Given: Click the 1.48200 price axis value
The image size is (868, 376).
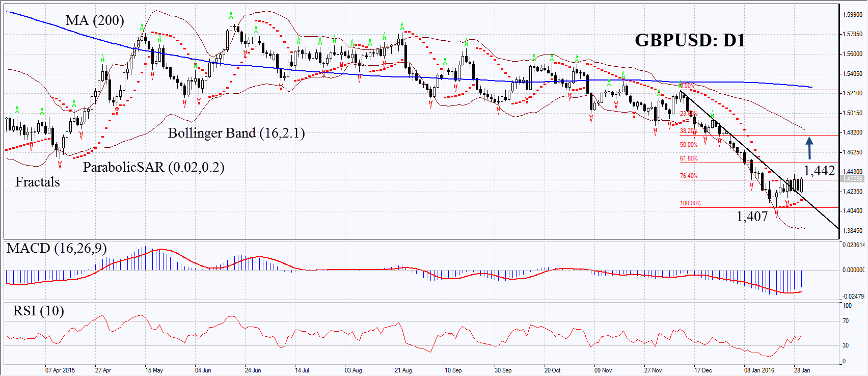Looking at the screenshot, I should pyautogui.click(x=852, y=132).
